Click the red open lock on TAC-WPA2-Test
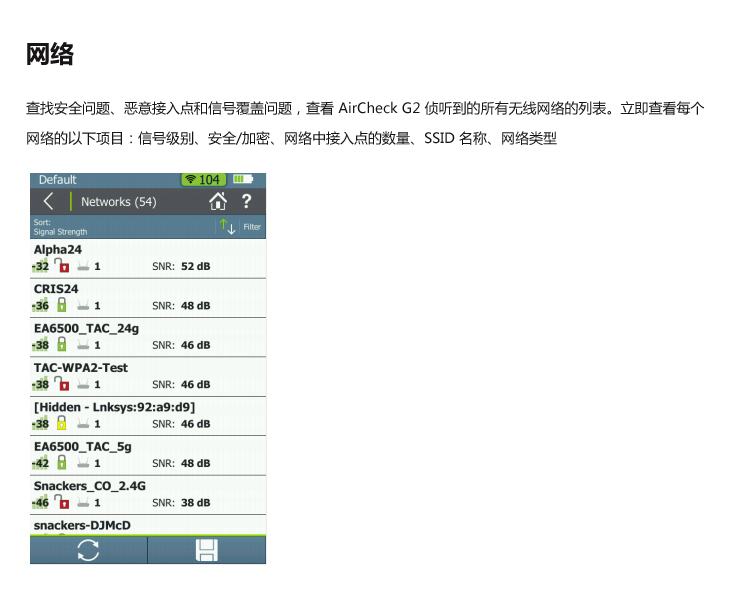Screen dimensions: 750x592 tap(62, 383)
